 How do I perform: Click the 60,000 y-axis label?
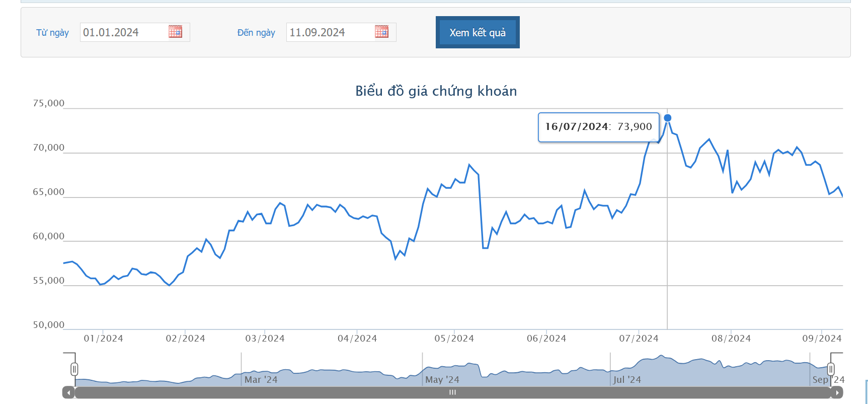click(x=49, y=236)
